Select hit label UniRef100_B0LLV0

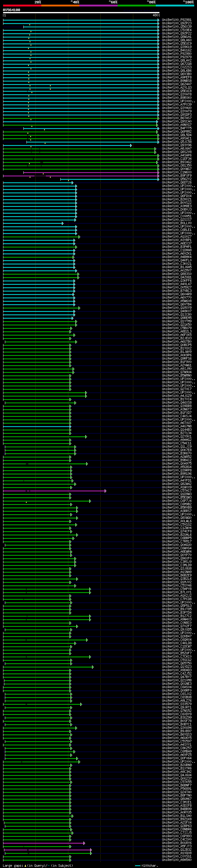pyautogui.click(x=177, y=223)
